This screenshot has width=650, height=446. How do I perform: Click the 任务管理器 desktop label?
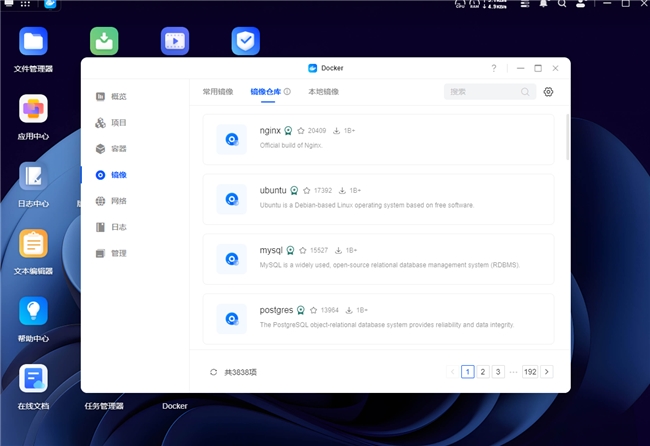coord(104,406)
